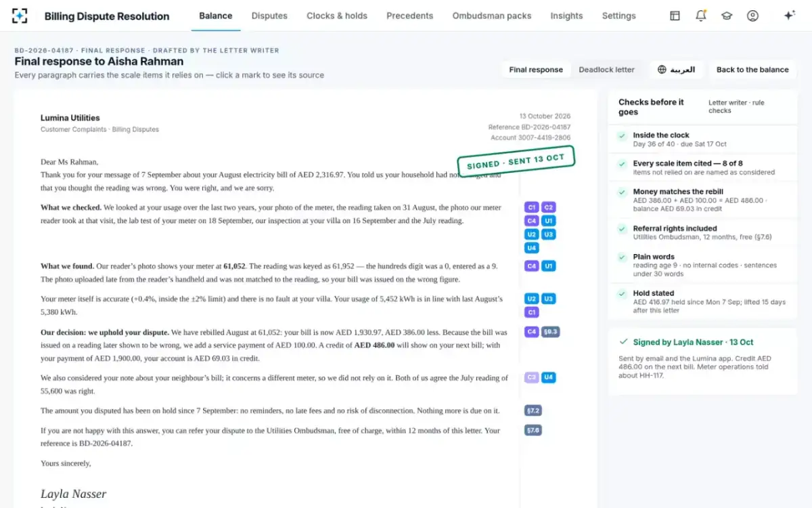Click the Billing Dispute Resolution logo icon
Screen dimensions: 812x508
20,16
